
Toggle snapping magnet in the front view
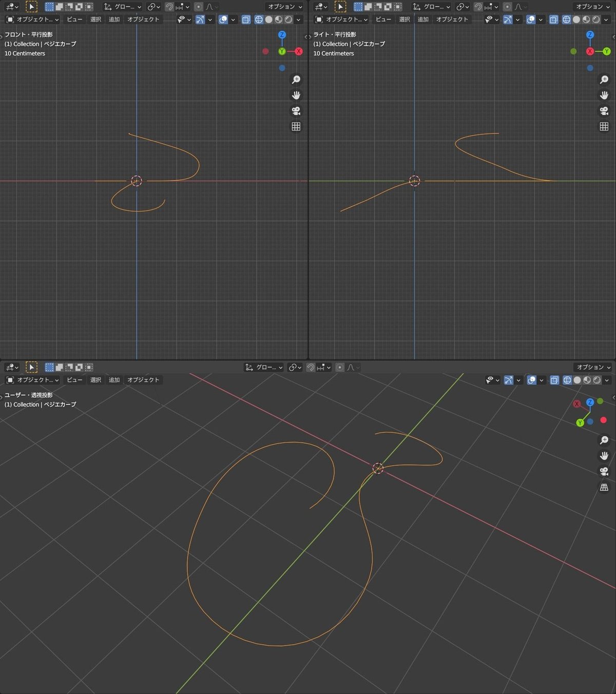tap(169, 7)
